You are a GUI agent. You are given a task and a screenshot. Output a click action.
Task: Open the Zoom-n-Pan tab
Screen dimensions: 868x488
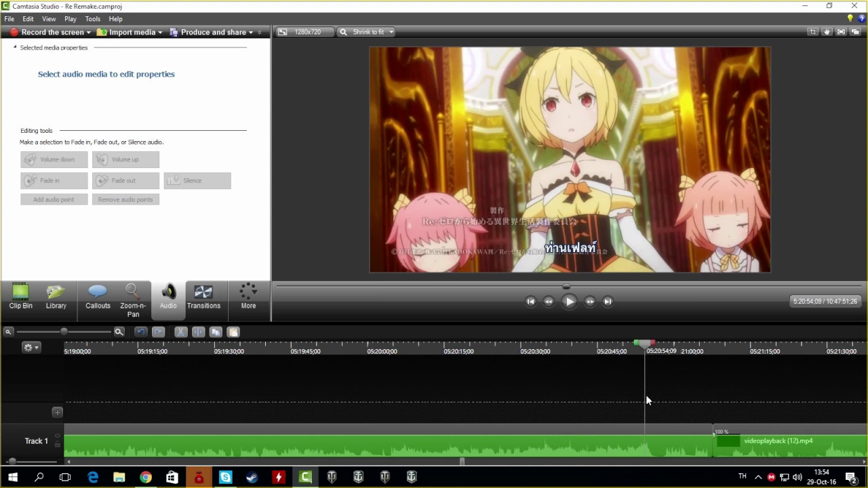pos(133,300)
